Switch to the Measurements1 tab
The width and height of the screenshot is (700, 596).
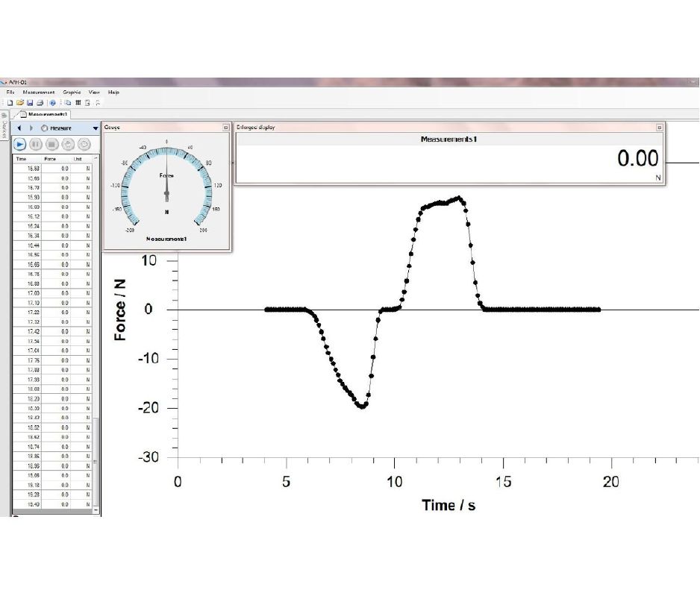[x=43, y=114]
